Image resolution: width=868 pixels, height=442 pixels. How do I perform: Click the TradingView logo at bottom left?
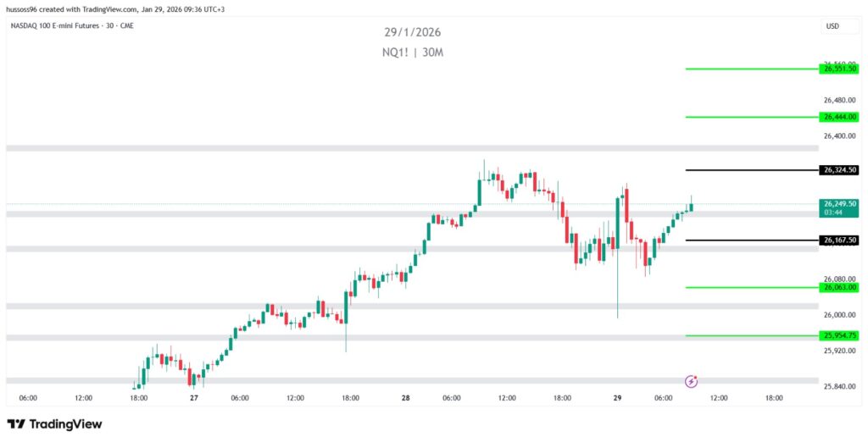pos(54,423)
